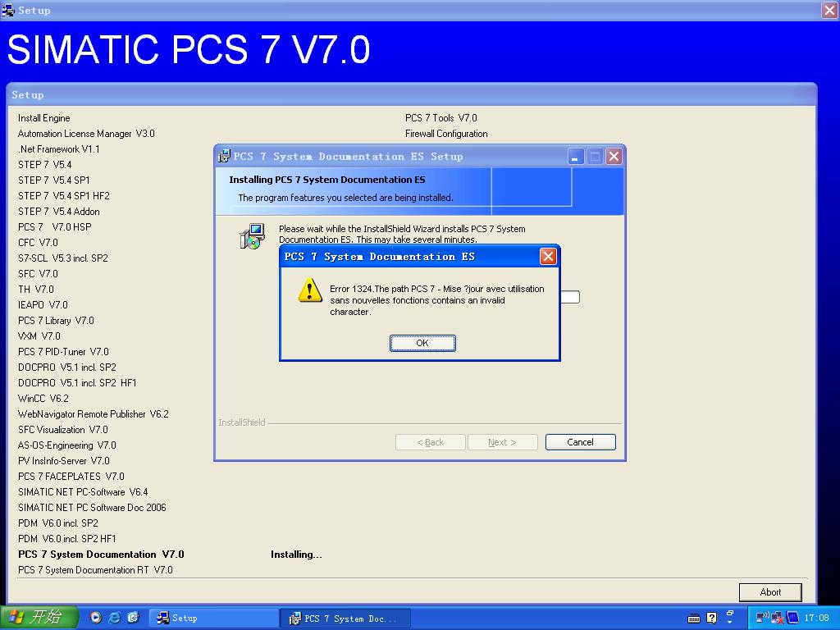Click the blue monitor tray icon
The image size is (840, 630).
tap(793, 618)
